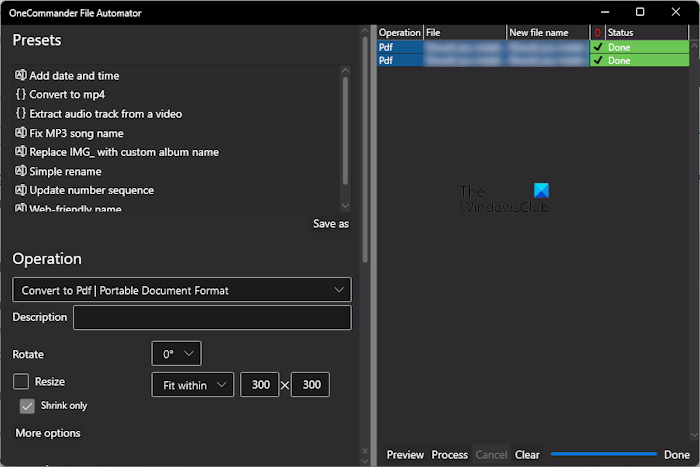The height and width of the screenshot is (467, 700).
Task: Click the Process button
Action: coord(450,454)
